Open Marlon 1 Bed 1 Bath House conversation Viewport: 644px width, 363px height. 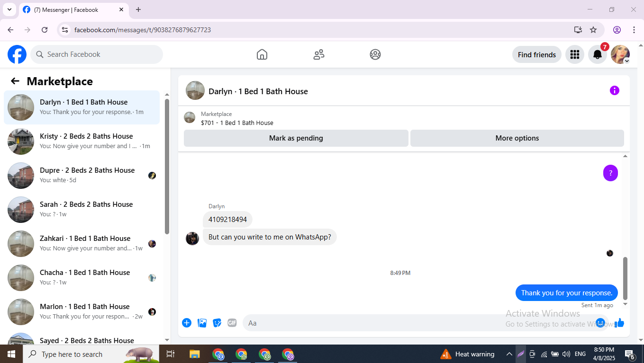[82, 312]
